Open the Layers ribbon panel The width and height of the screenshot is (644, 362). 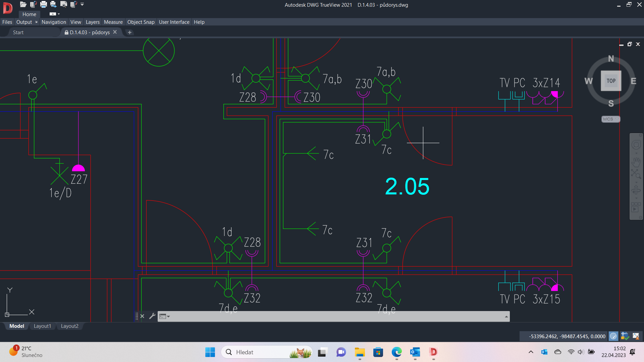[93, 22]
